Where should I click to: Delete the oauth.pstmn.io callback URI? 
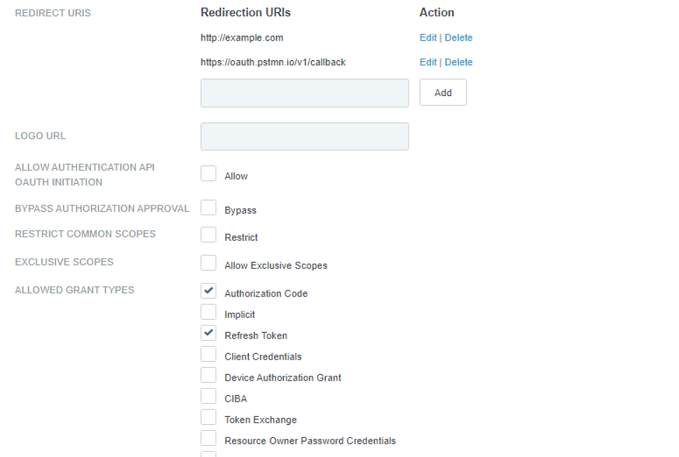(x=459, y=62)
